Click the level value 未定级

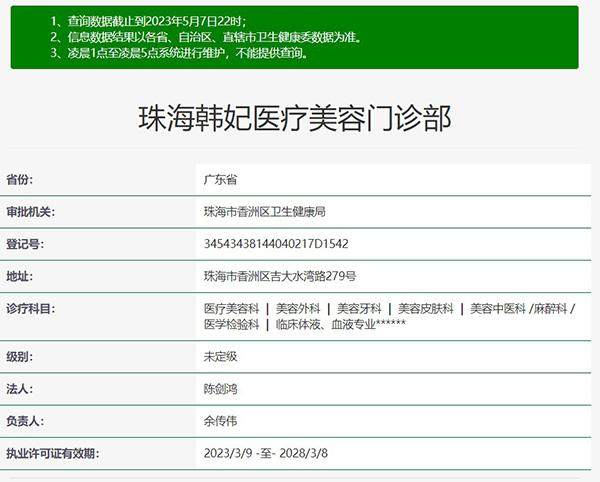pyautogui.click(x=220, y=356)
